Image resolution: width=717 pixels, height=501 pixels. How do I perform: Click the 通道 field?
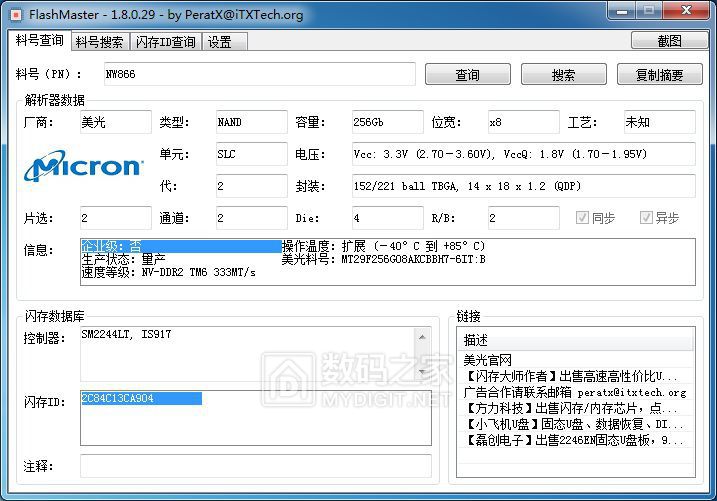[x=251, y=218]
